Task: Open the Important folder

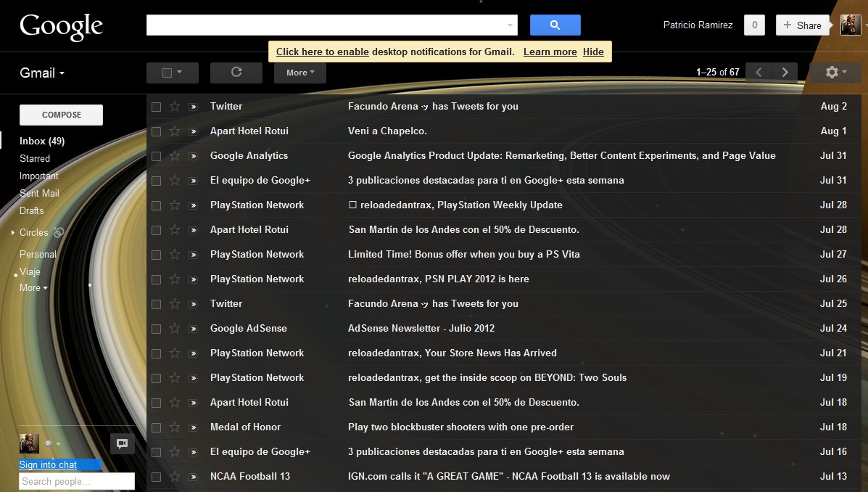Action: [38, 176]
